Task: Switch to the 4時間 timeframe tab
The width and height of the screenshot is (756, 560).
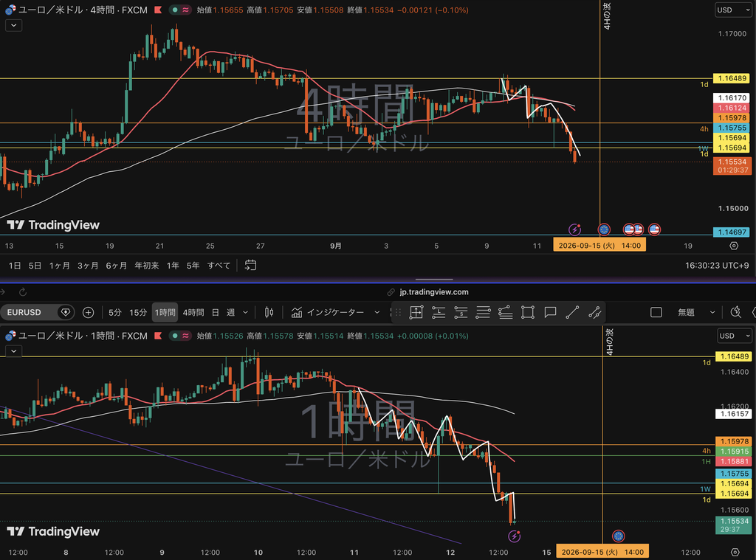Action: (x=193, y=313)
